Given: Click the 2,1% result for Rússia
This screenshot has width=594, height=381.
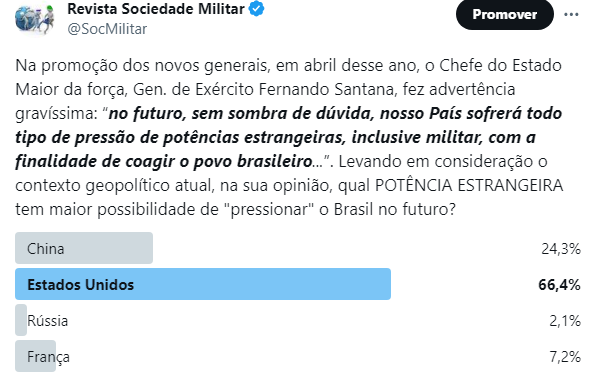Looking at the screenshot, I should [565, 321].
